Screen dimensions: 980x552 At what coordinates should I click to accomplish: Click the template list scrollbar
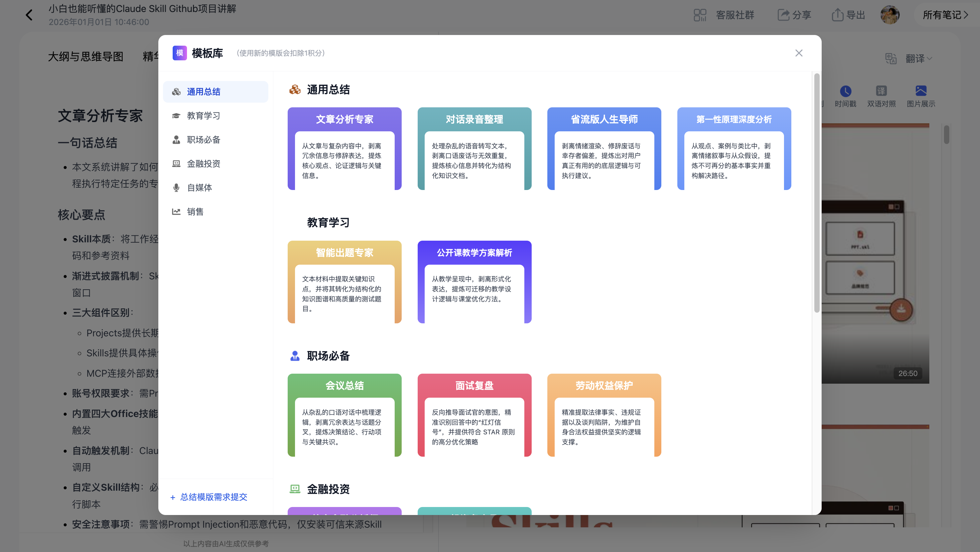(816, 193)
